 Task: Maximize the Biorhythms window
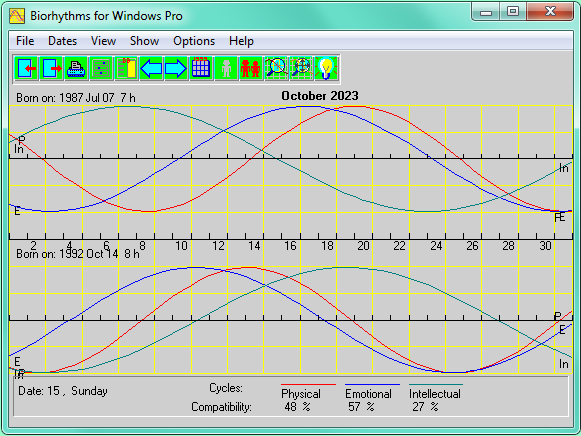click(x=513, y=12)
